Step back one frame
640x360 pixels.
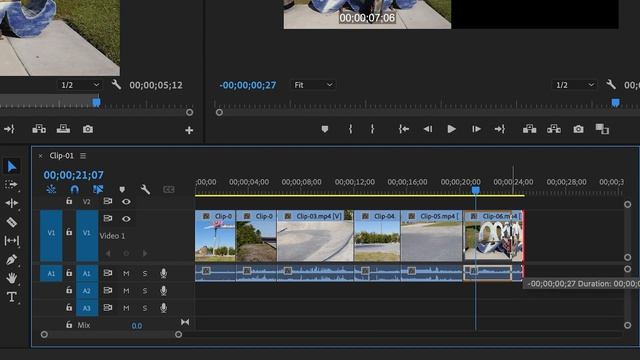(x=427, y=129)
